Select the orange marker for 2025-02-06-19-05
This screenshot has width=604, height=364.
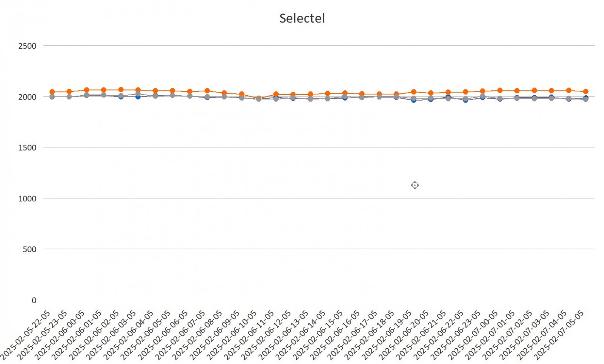pos(414,92)
